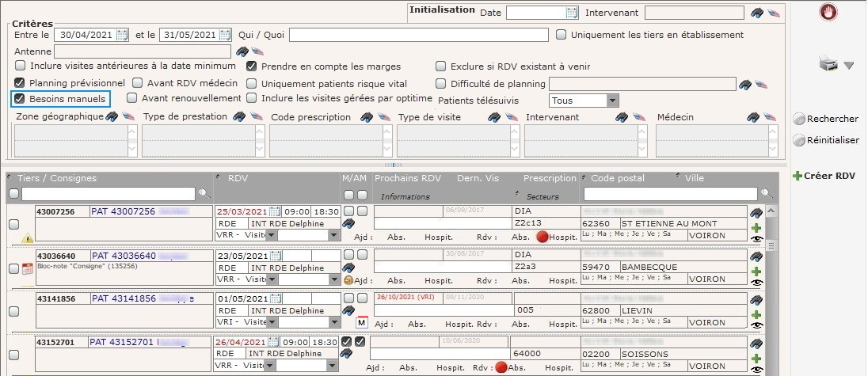Open the printer options dropdown arrow
This screenshot has height=376, width=868.
coord(849,66)
